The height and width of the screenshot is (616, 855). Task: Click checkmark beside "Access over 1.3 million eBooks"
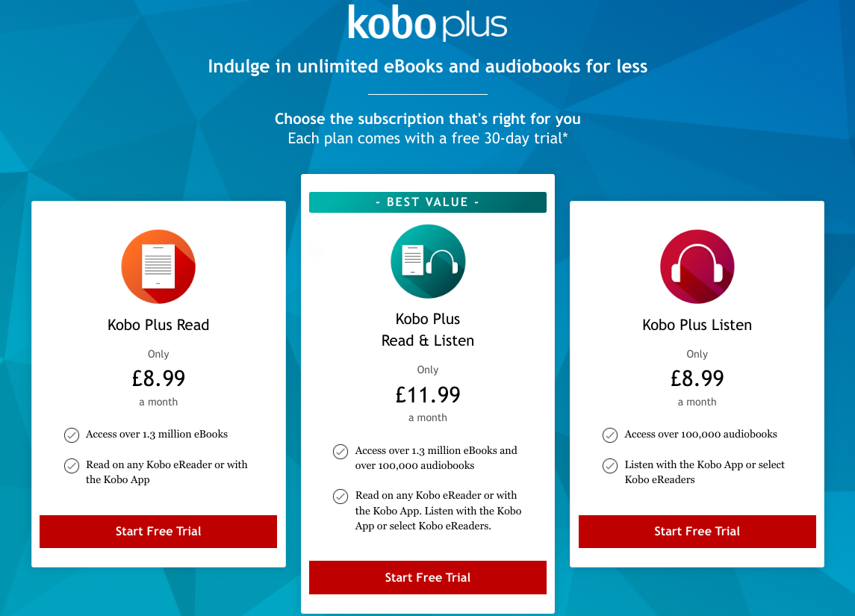click(72, 435)
